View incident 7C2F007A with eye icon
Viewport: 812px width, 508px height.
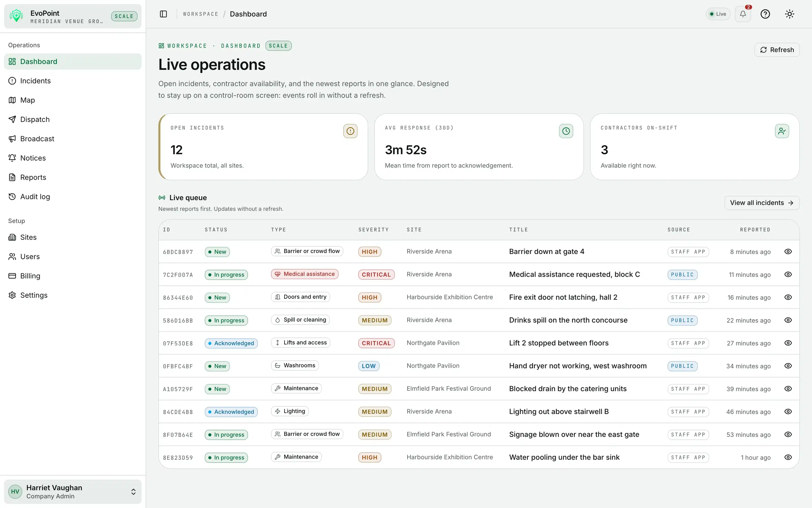tap(788, 274)
